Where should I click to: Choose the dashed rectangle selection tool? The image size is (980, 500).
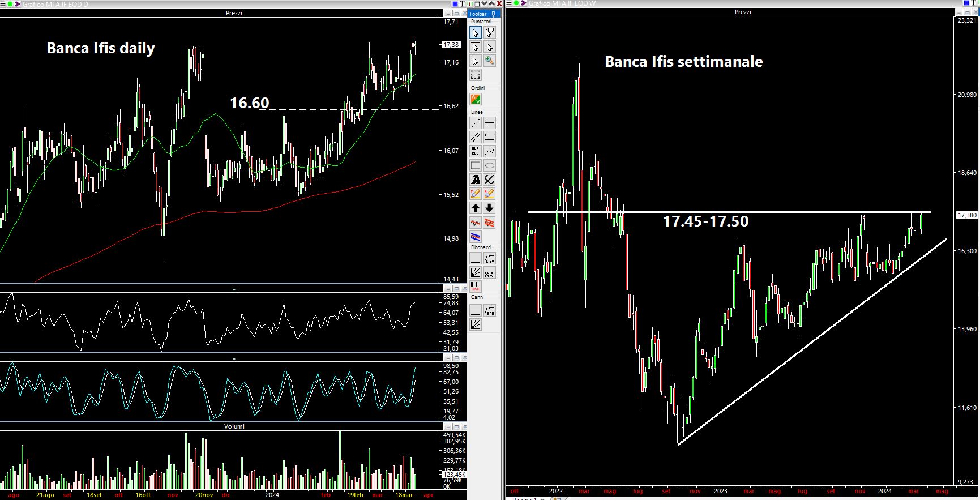pyautogui.click(x=476, y=75)
